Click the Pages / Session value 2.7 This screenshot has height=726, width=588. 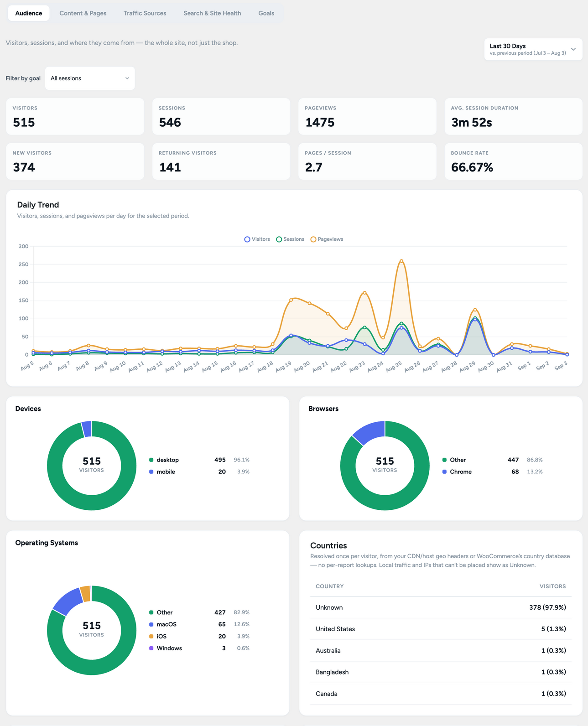click(314, 167)
